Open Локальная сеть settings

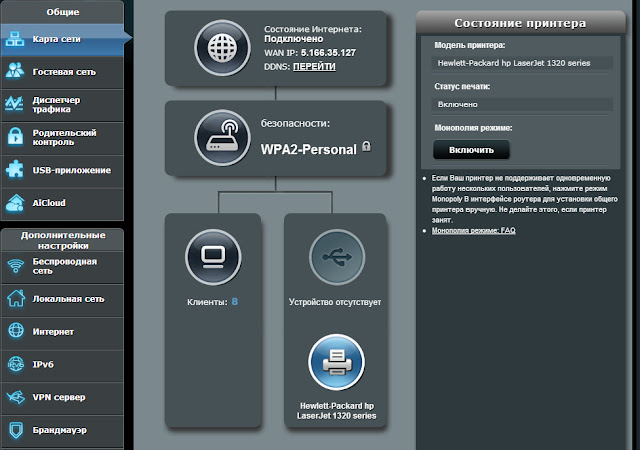pos(62,300)
